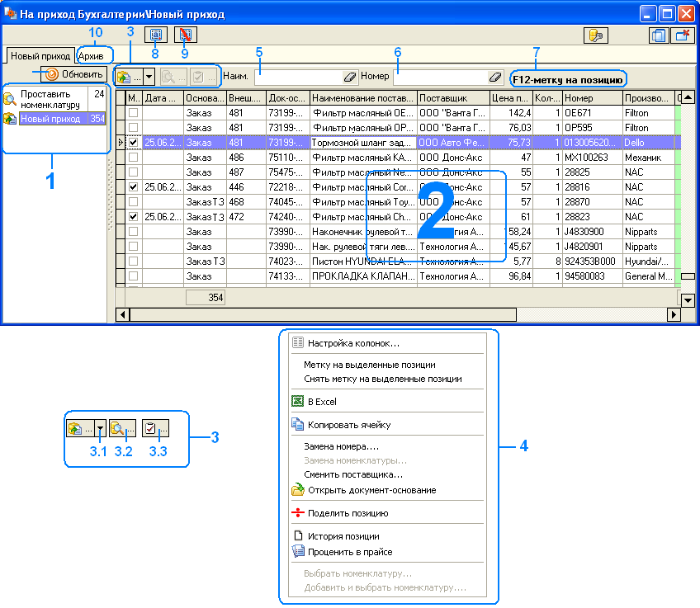The width and height of the screenshot is (700, 608).
Task: Click the horizontal scrollbar thumb under the table
Action: [324, 314]
